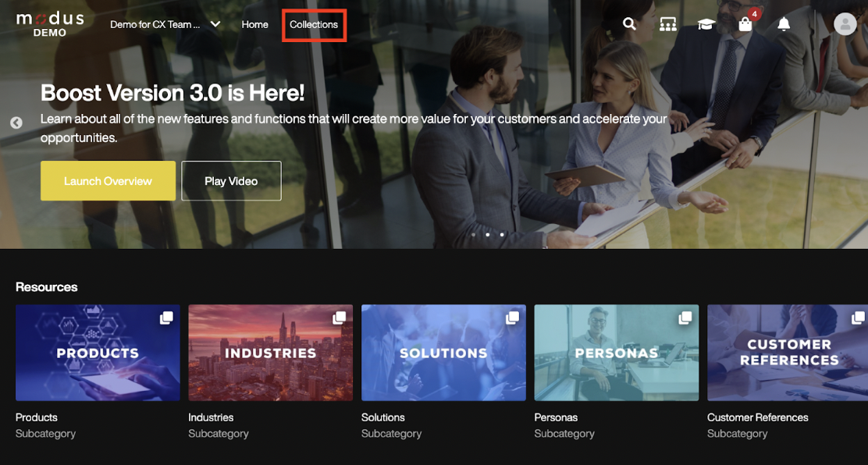868x465 pixels.
Task: Click the Personas title link below card
Action: pos(556,417)
